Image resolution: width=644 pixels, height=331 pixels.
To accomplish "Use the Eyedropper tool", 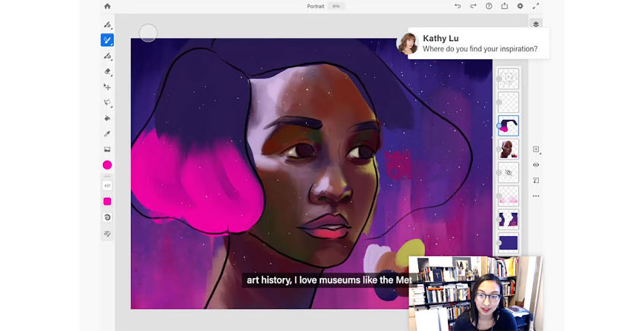I will 107,134.
